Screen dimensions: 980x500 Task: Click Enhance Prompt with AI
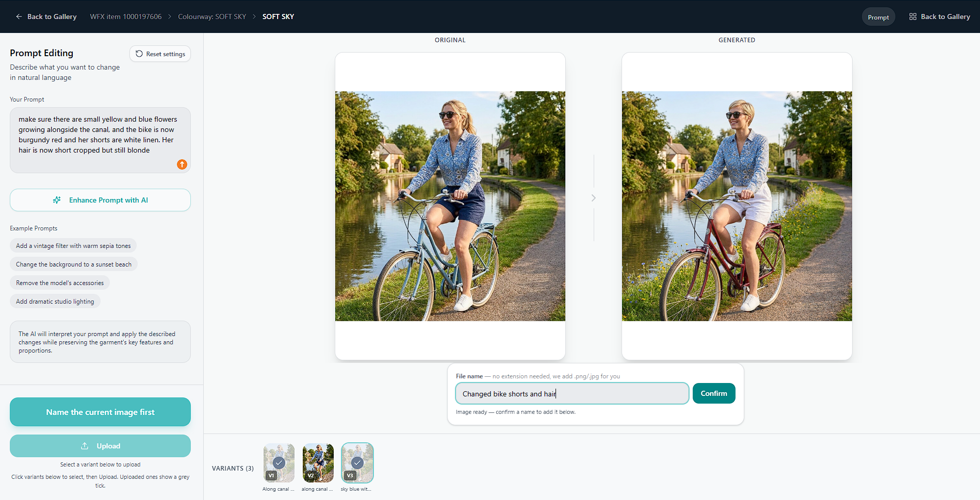(x=100, y=200)
